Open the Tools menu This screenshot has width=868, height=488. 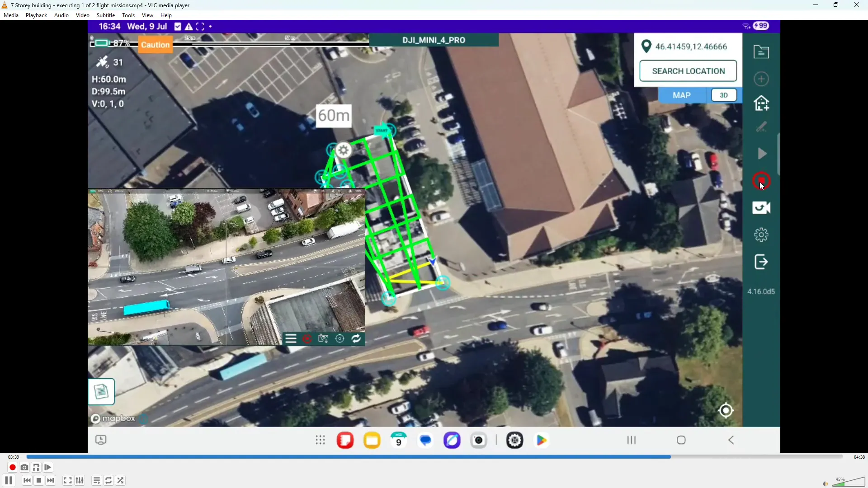coord(128,15)
